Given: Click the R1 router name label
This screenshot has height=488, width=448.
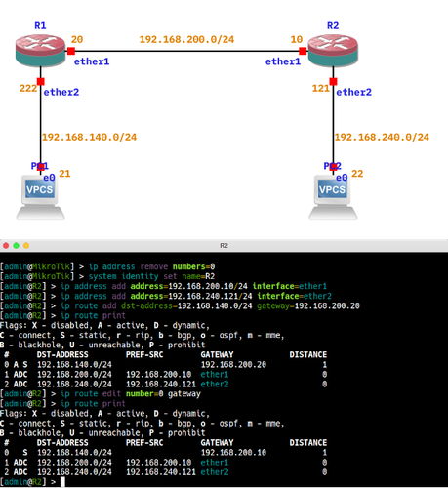Looking at the screenshot, I should (x=40, y=25).
